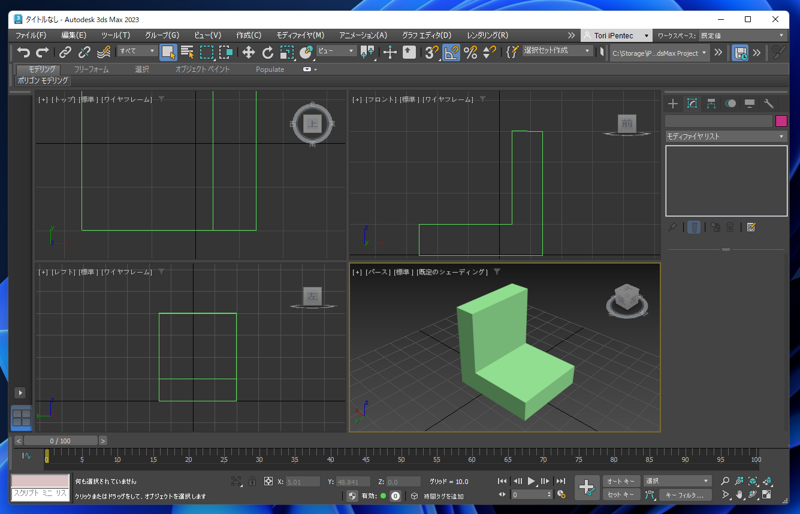Screen dimensions: 800x514
Task: Open the project path C:\Storage dropdown
Action: coord(659,53)
